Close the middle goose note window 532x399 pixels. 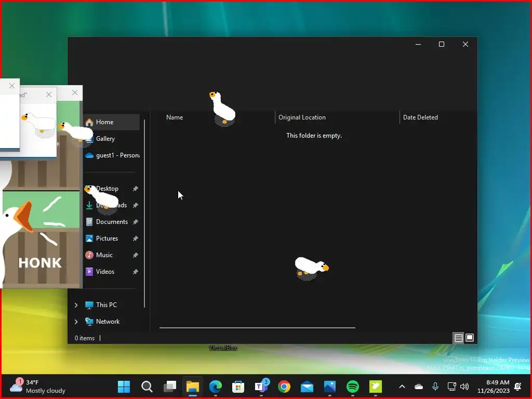pos(49,95)
